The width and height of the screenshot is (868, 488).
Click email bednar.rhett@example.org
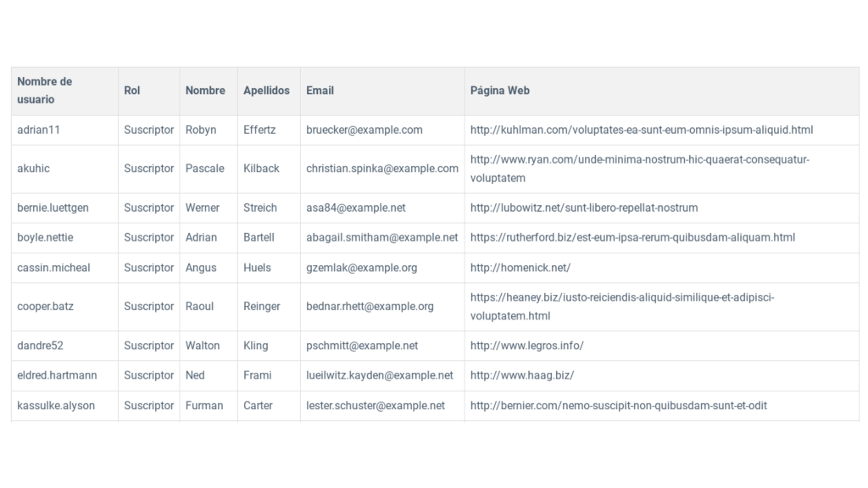[x=370, y=307]
